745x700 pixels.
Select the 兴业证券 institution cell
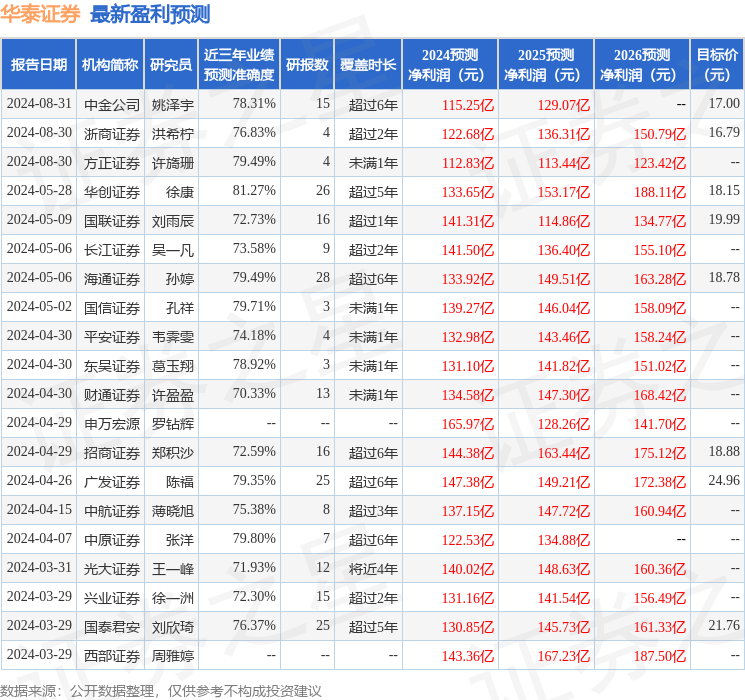coord(112,598)
